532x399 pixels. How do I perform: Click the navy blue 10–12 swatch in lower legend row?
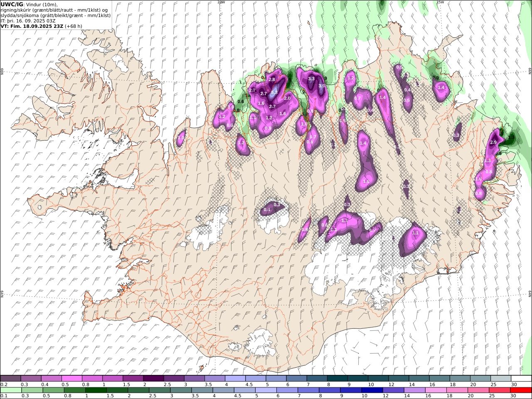point(372,390)
